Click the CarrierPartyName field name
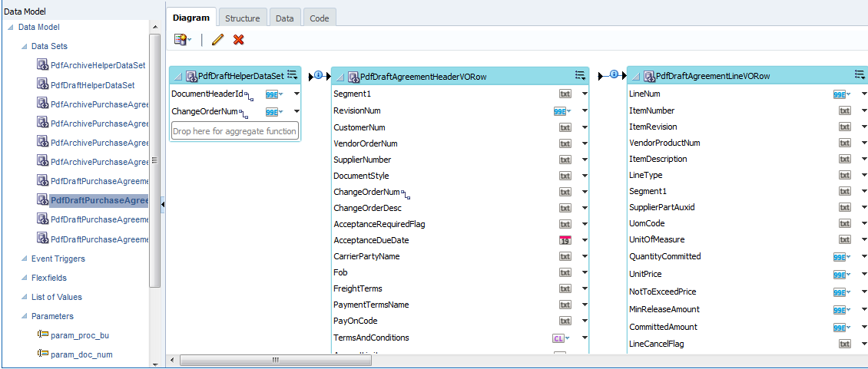 click(x=366, y=257)
